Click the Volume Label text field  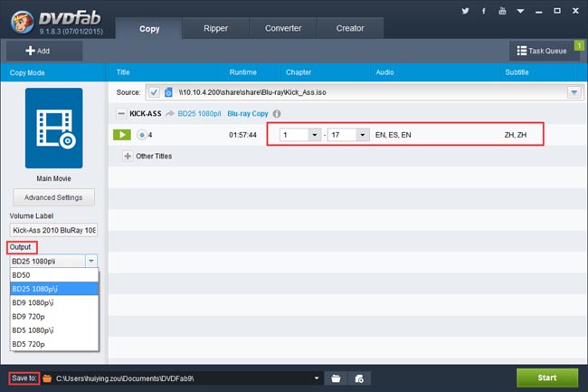(x=53, y=231)
